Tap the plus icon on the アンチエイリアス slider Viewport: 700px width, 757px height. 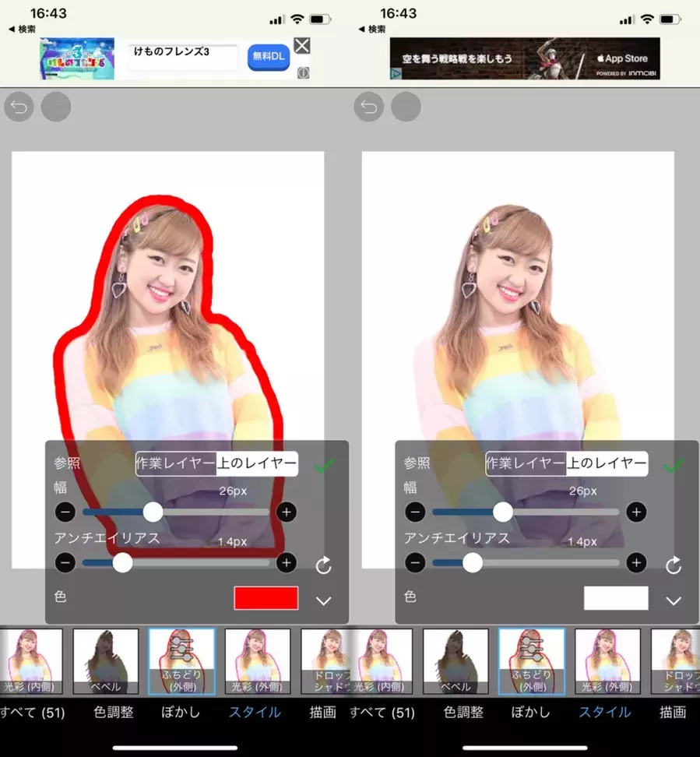286,562
